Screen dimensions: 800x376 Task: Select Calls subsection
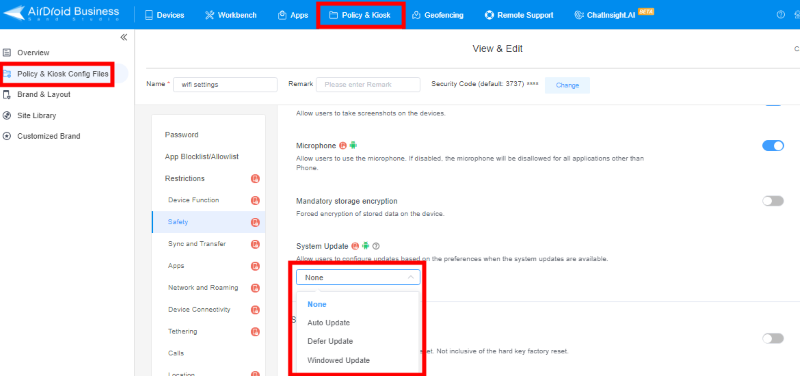pyautogui.click(x=176, y=353)
